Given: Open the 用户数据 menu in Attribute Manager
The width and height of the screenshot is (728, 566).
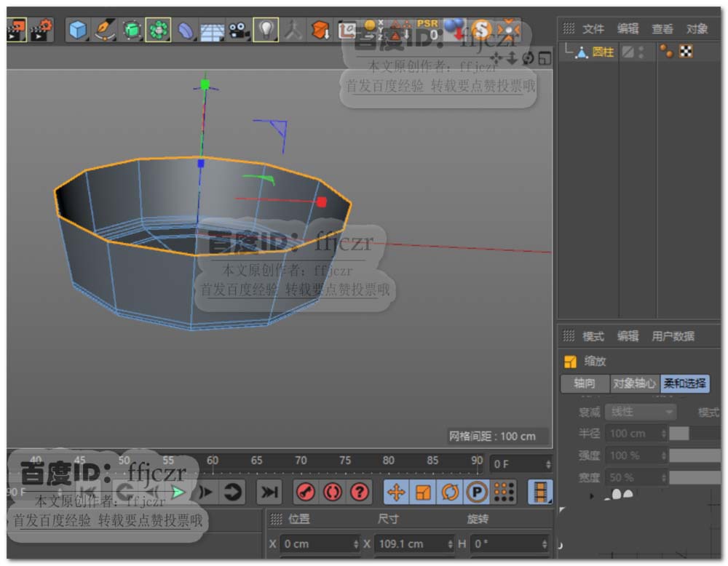Looking at the screenshot, I should coord(673,336).
